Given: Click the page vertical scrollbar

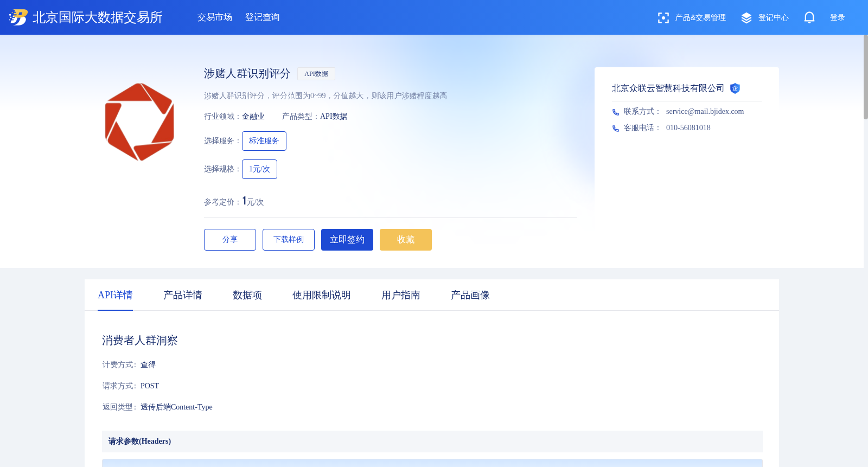Looking at the screenshot, I should (x=866, y=77).
